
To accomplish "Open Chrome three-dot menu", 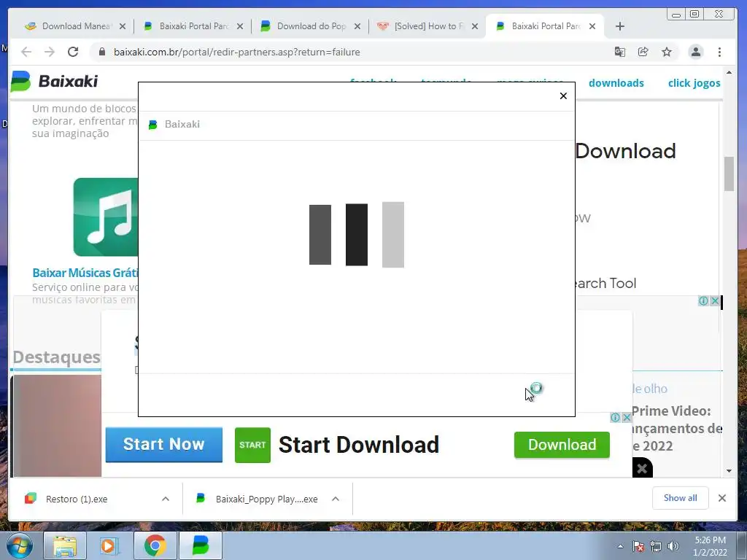I will coord(719,52).
